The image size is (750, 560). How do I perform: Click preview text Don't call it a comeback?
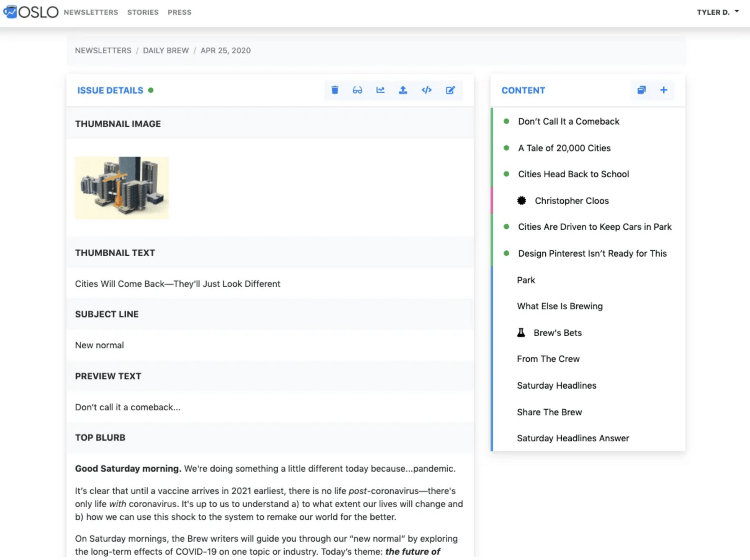(x=128, y=407)
